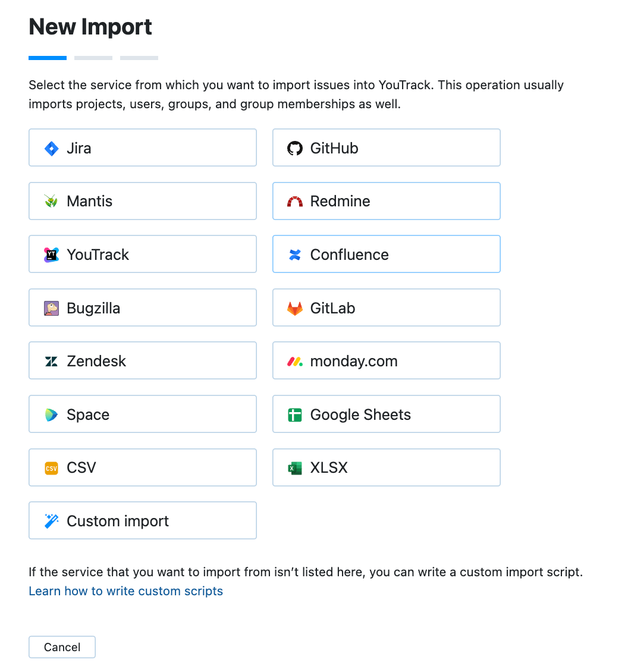628x672 pixels.
Task: Click the CSV file icon
Action: (x=52, y=467)
